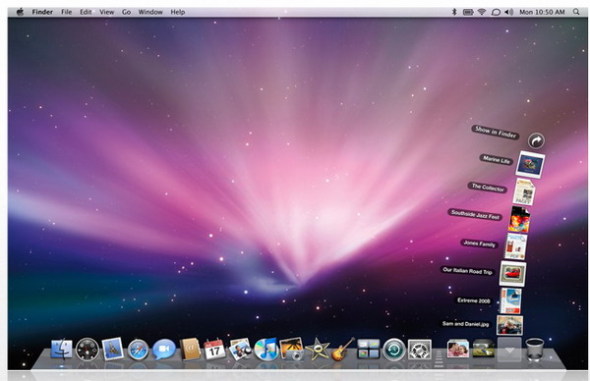Open the Apple menu

coord(20,12)
